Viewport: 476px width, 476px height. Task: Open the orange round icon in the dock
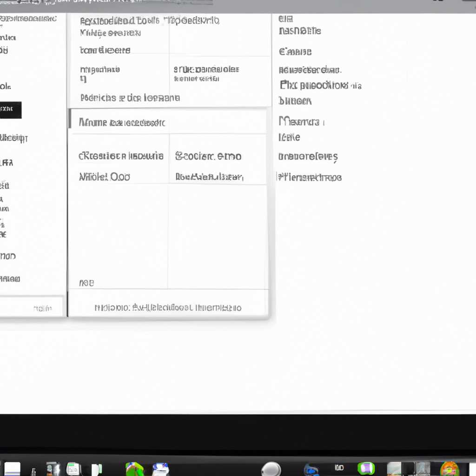450,469
